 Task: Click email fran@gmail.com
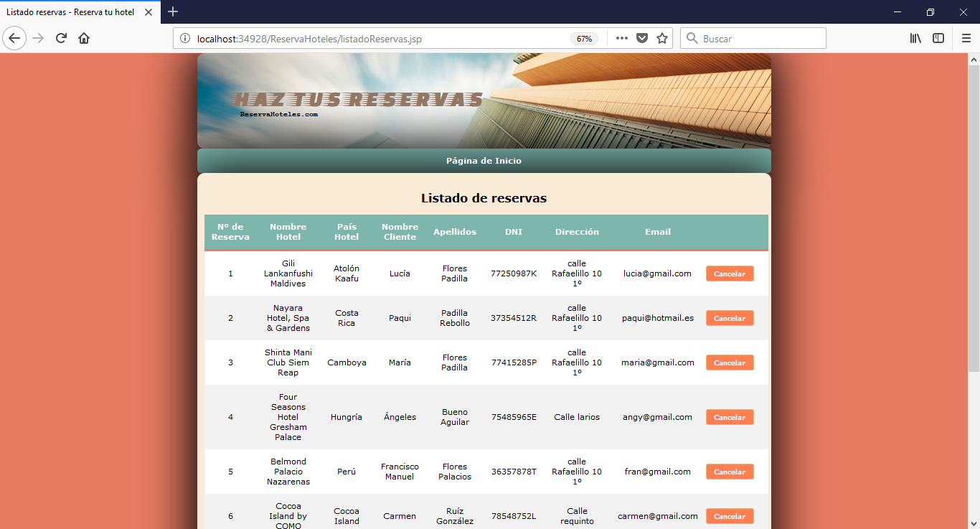(658, 472)
